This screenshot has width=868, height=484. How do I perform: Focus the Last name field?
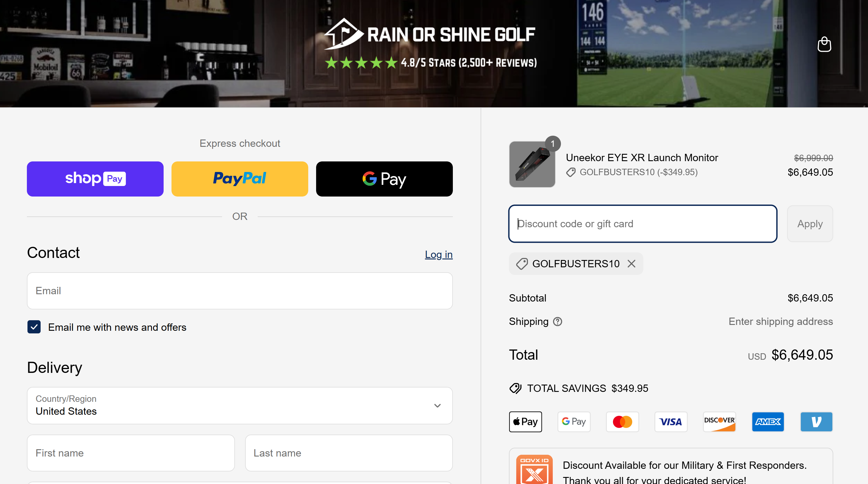[x=349, y=453]
